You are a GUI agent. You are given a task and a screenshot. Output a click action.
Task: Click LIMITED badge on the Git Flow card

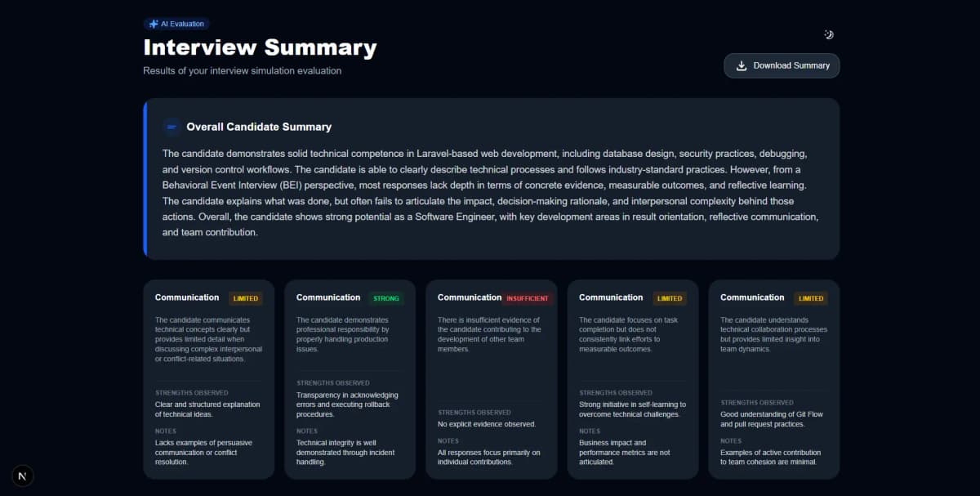click(811, 298)
